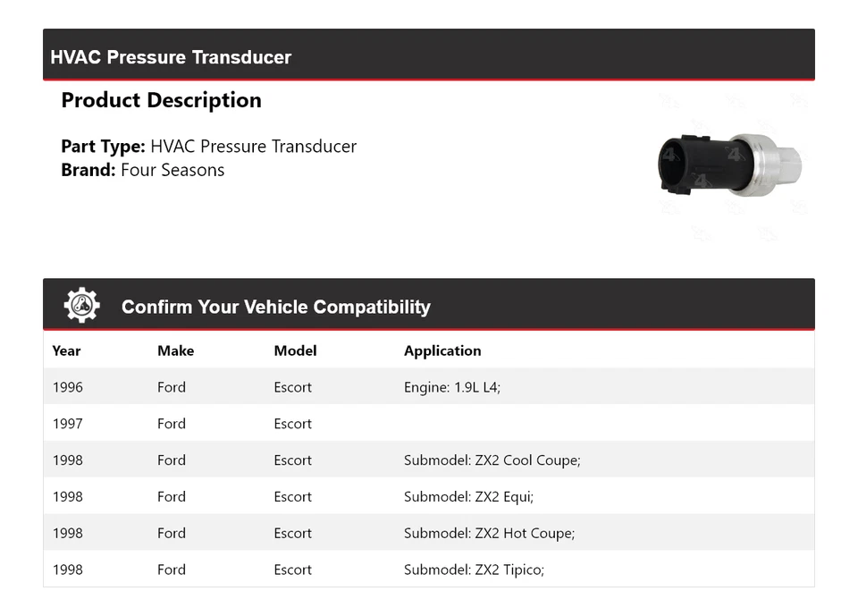Image resolution: width=858 pixels, height=616 pixels.
Task: Click the Model column header
Action: pyautogui.click(x=295, y=350)
